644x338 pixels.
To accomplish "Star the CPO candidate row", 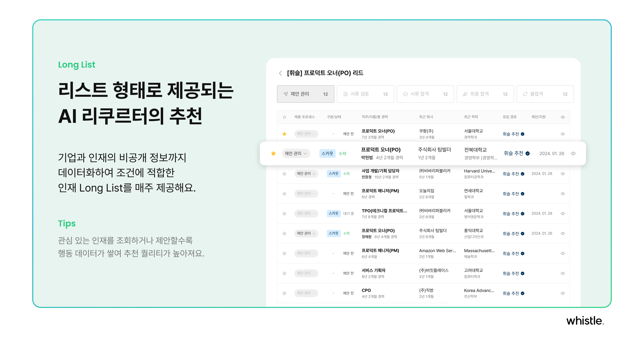I will (x=284, y=293).
